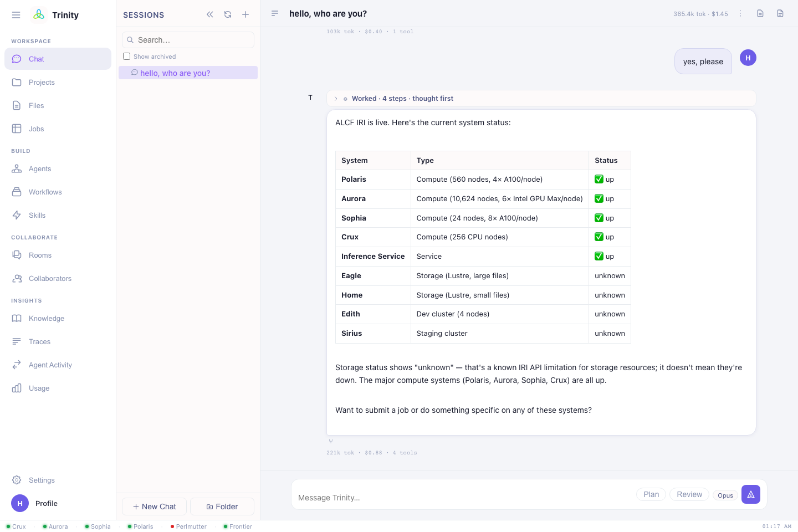Toggle the conversation outline icon
This screenshot has height=532, width=798.
pos(275,13)
